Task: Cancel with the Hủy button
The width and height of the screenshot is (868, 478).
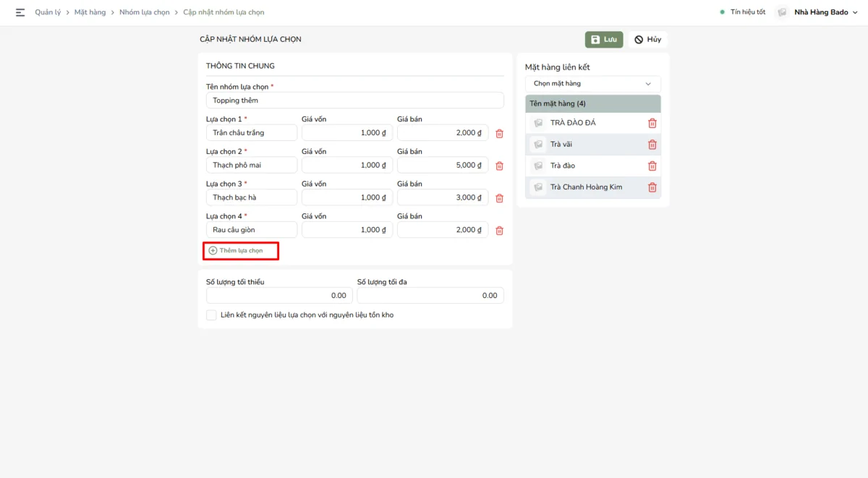Action: tap(648, 40)
